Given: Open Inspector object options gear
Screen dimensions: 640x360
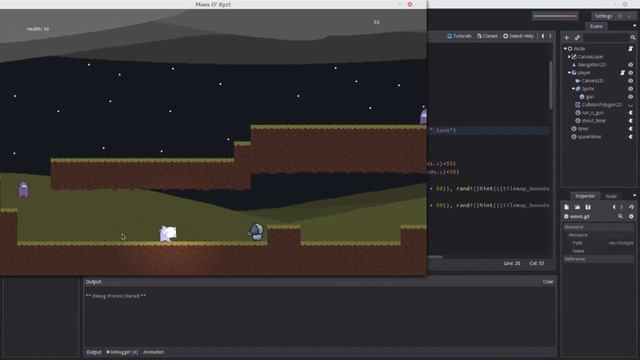Looking at the screenshot, I should click(x=631, y=217).
